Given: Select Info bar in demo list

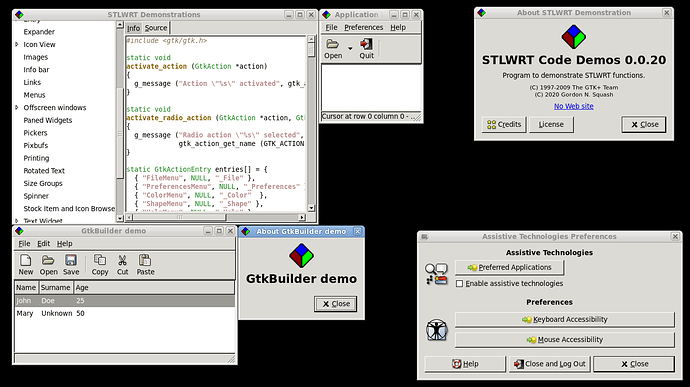Looking at the screenshot, I should [36, 70].
